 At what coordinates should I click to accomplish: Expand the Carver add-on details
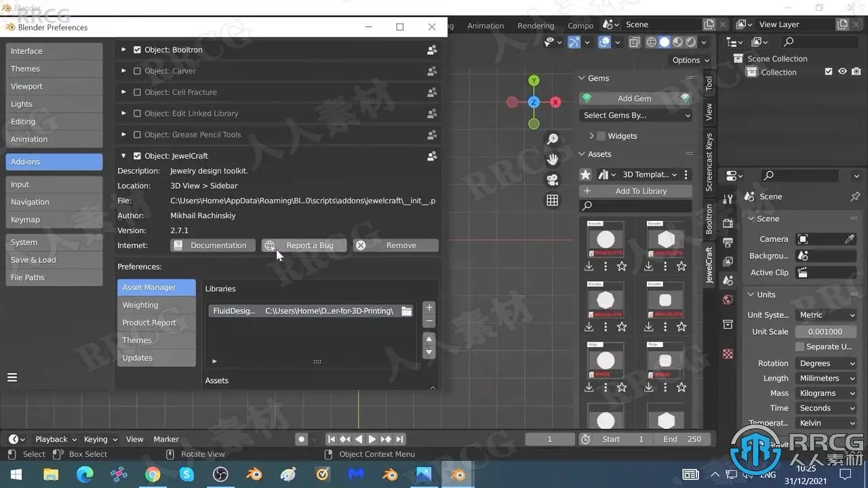123,70
